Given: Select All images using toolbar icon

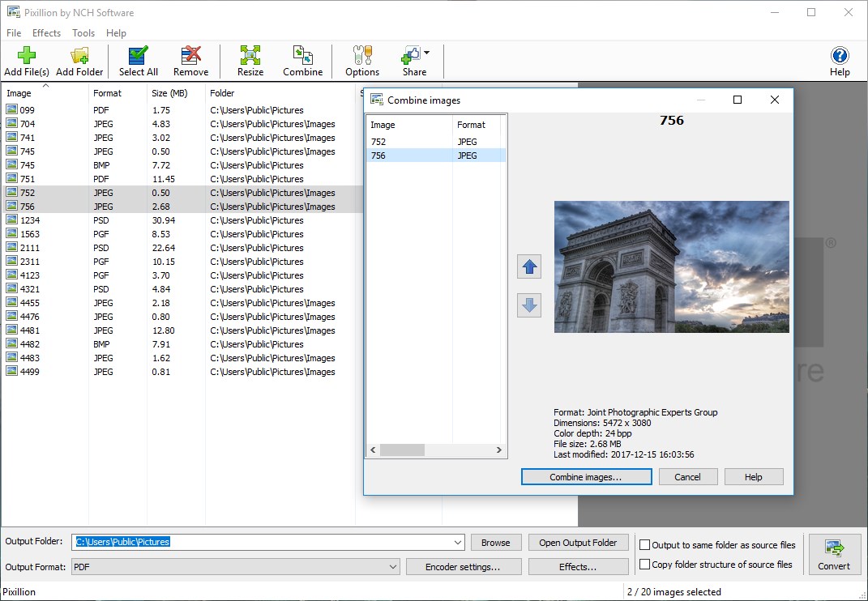Looking at the screenshot, I should pos(138,55).
